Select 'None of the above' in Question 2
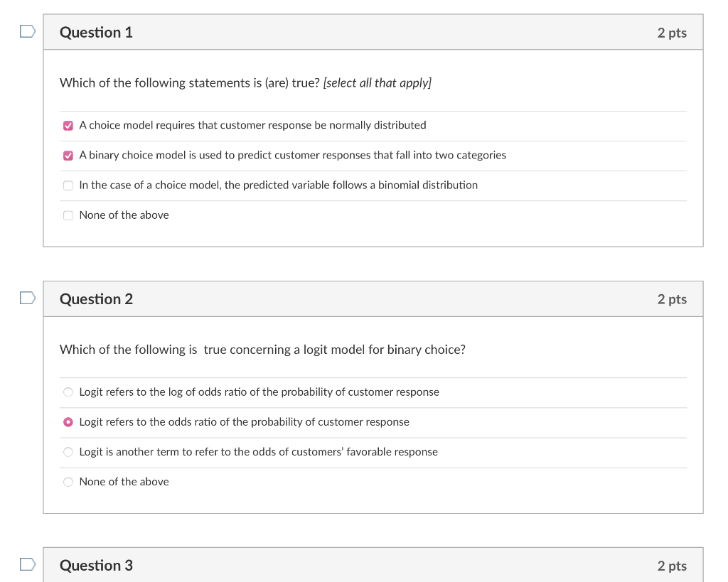728x582 pixels. [x=68, y=481]
